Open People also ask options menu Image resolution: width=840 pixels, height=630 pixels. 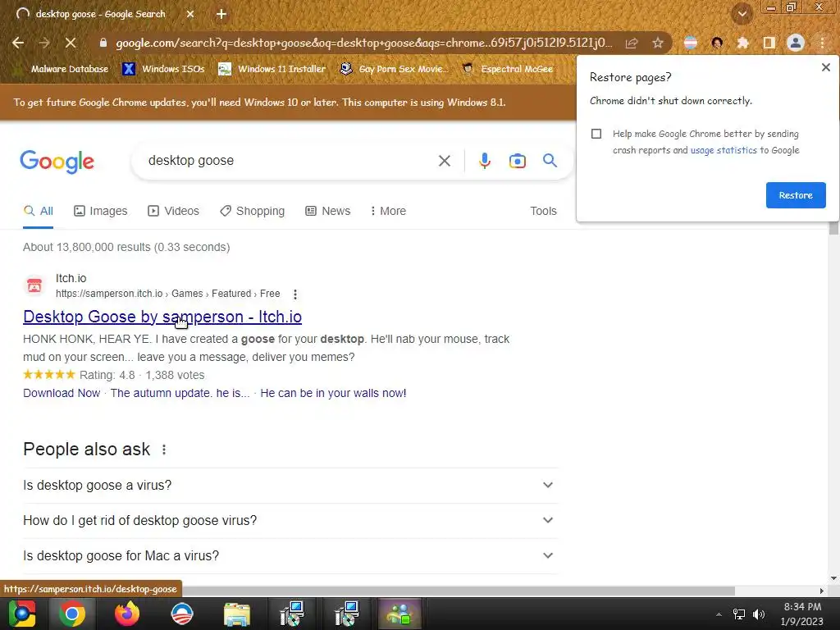(x=164, y=450)
